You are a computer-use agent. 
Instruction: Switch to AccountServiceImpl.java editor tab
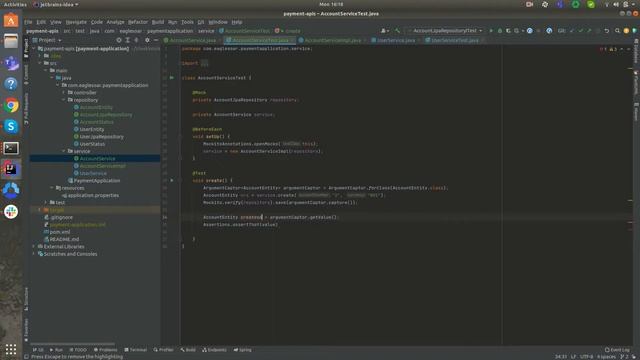pyautogui.click(x=330, y=40)
